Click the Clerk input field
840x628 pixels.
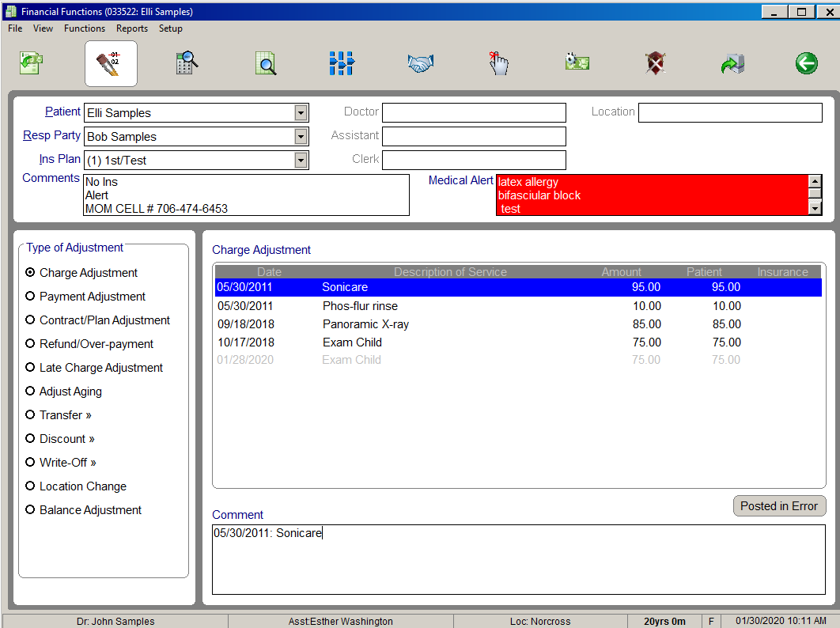coord(474,160)
